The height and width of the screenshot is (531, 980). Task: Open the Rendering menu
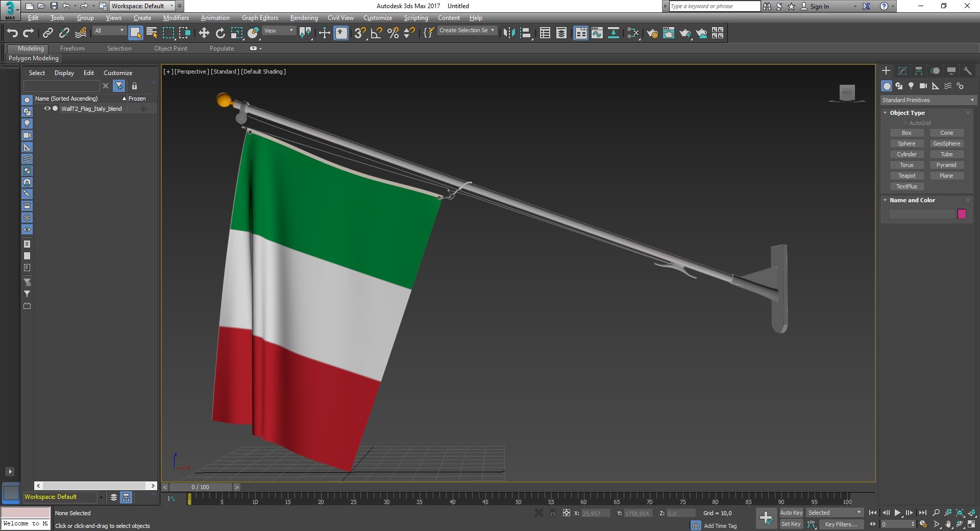point(304,18)
